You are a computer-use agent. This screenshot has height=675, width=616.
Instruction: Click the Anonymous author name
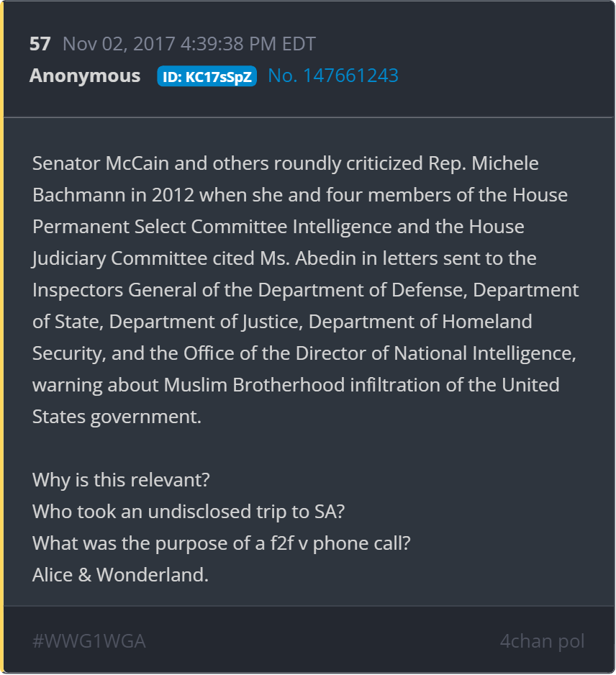(x=85, y=76)
